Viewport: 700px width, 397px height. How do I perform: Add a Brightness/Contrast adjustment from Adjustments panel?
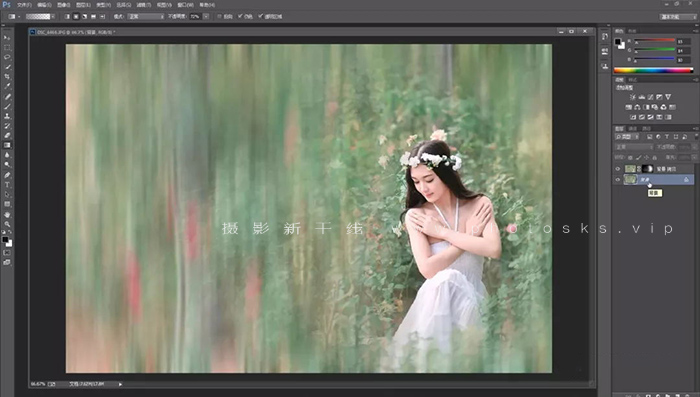(x=633, y=97)
